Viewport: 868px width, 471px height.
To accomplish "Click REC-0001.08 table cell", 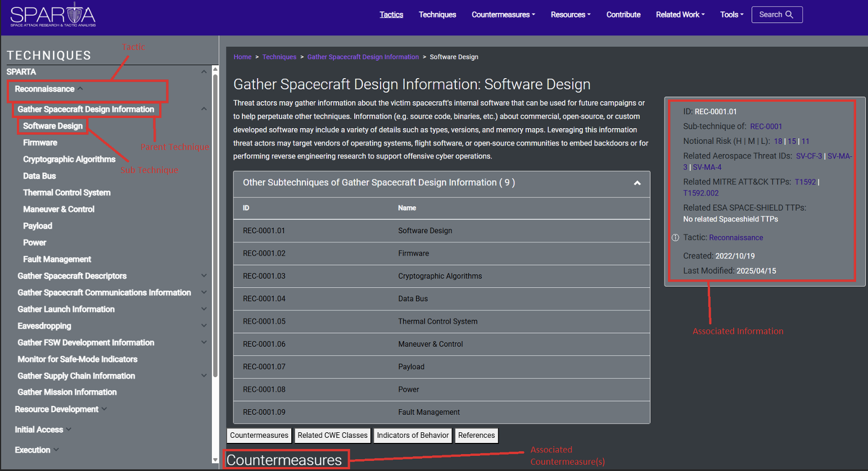I will [x=264, y=390].
